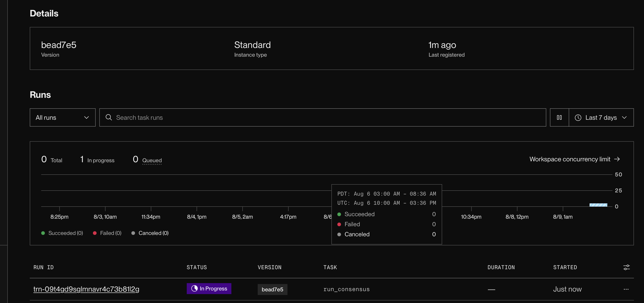Click the DURATION column header
This screenshot has height=303, width=644.
coord(501,267)
